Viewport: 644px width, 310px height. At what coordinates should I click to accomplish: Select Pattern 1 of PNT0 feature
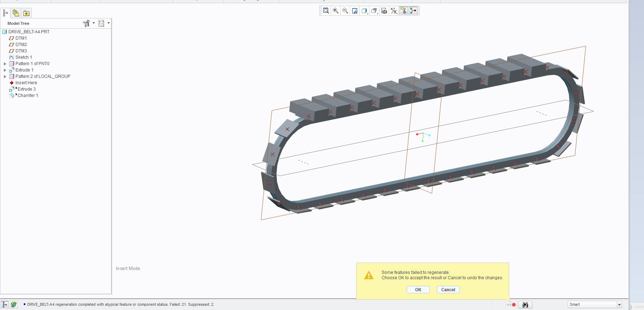pos(32,64)
